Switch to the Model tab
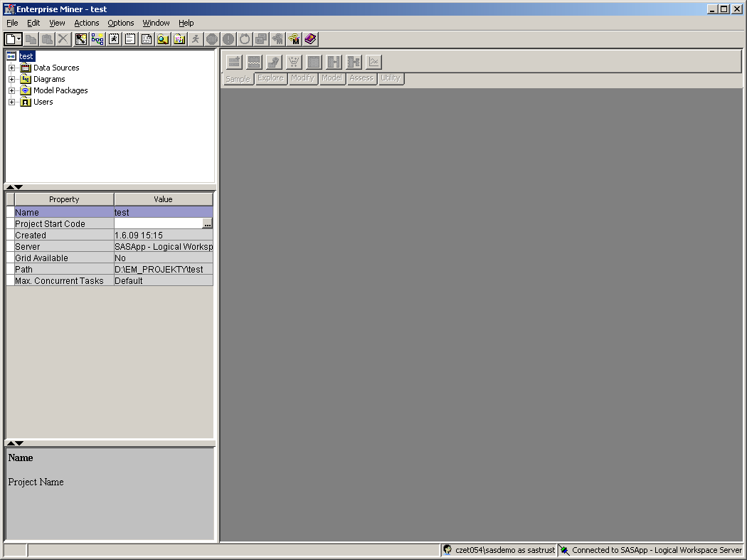 [x=332, y=78]
